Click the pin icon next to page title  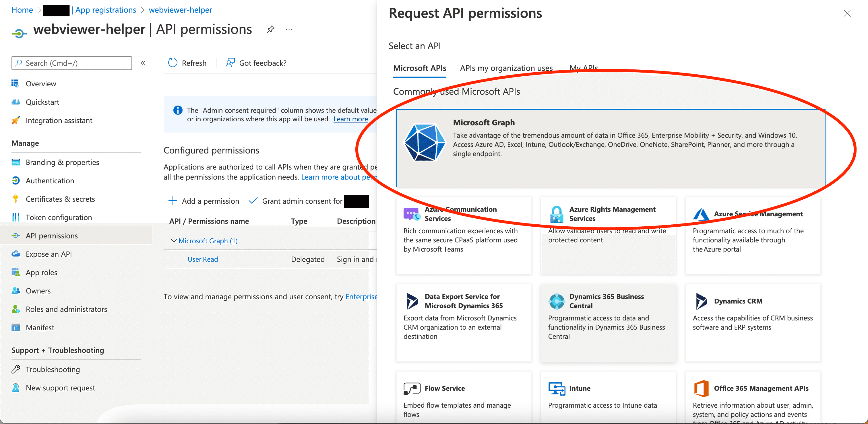pyautogui.click(x=270, y=30)
